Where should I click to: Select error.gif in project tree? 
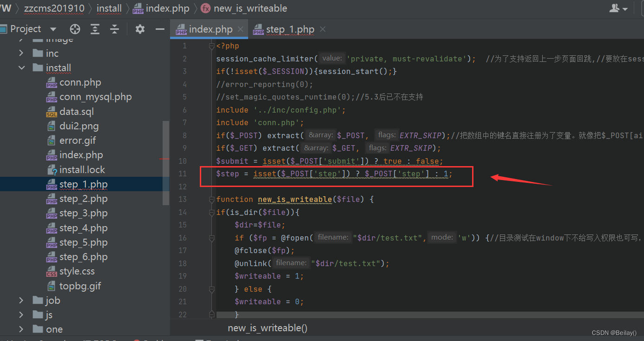(78, 140)
